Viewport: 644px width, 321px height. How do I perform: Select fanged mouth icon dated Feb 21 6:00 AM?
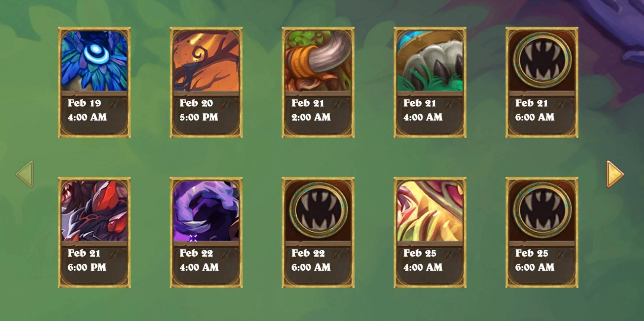click(x=542, y=60)
